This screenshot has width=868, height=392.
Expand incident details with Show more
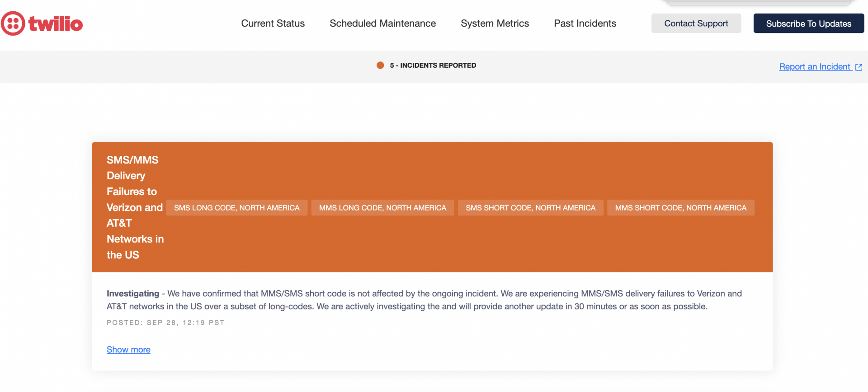click(x=128, y=349)
